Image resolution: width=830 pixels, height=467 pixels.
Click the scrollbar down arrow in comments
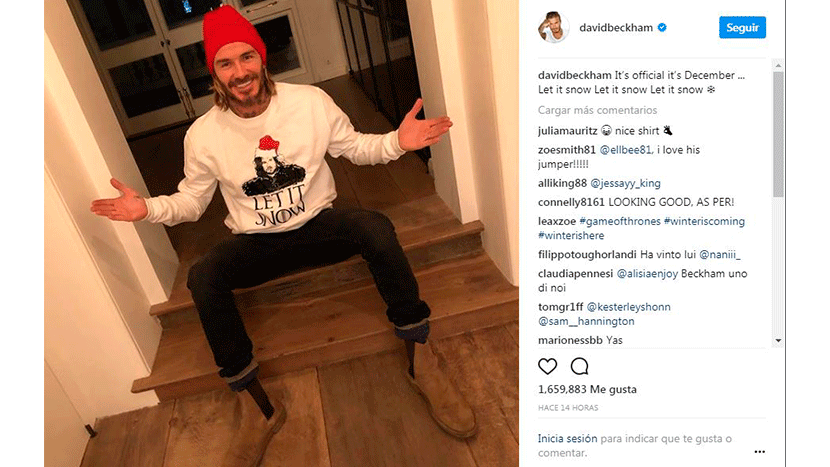pyautogui.click(x=778, y=340)
